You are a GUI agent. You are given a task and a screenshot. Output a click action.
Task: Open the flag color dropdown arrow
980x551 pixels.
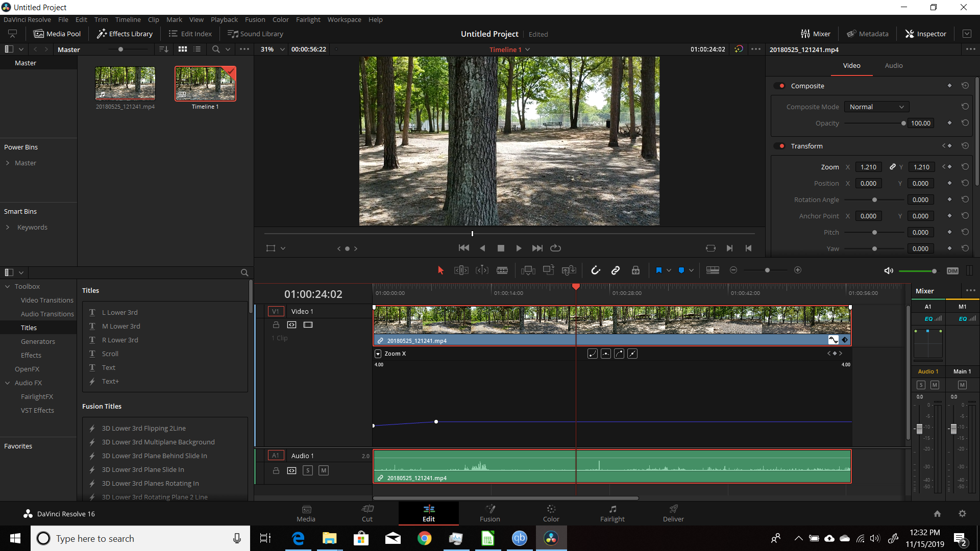(x=669, y=270)
